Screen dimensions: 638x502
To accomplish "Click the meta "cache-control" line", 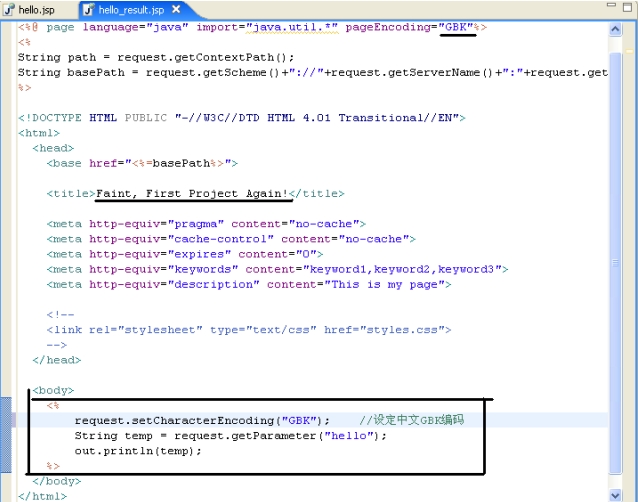I will [x=231, y=239].
